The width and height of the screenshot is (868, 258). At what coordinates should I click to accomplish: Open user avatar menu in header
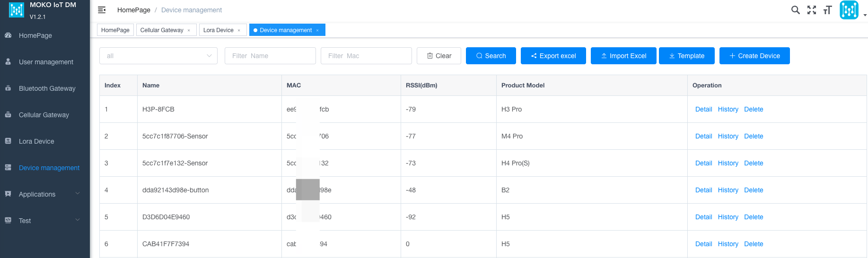pyautogui.click(x=849, y=10)
